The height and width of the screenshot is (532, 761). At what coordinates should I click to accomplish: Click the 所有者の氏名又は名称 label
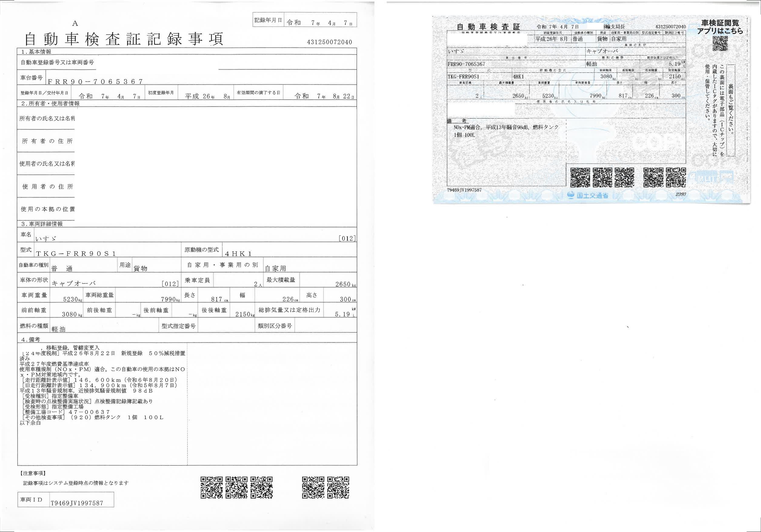point(47,118)
